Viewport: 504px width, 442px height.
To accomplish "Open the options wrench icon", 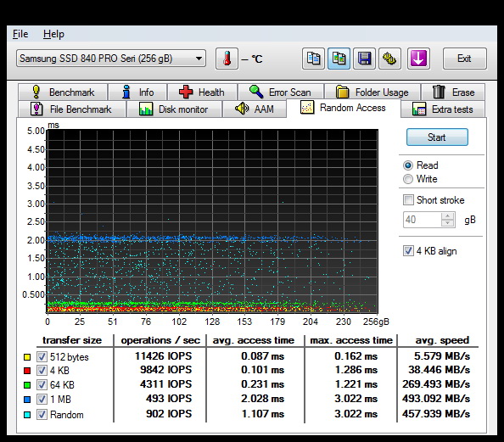I will click(389, 59).
